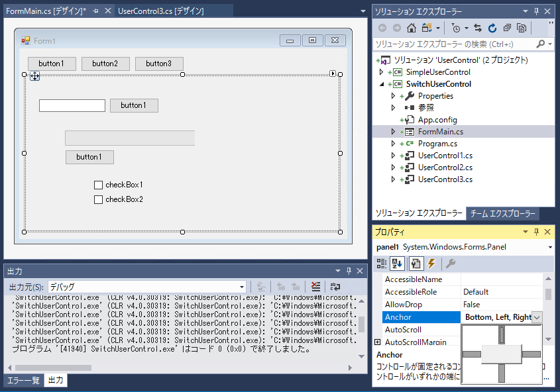The height and width of the screenshot is (392, 560).
Task: Switch Solution and Folder views icon
Action: coord(427,28)
